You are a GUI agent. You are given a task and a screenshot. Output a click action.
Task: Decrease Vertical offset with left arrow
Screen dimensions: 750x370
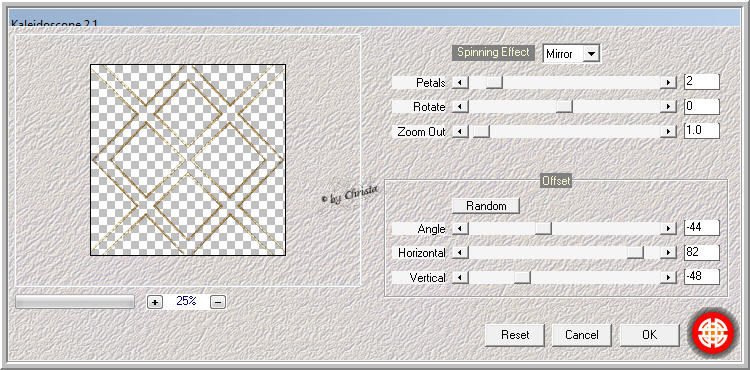click(460, 277)
